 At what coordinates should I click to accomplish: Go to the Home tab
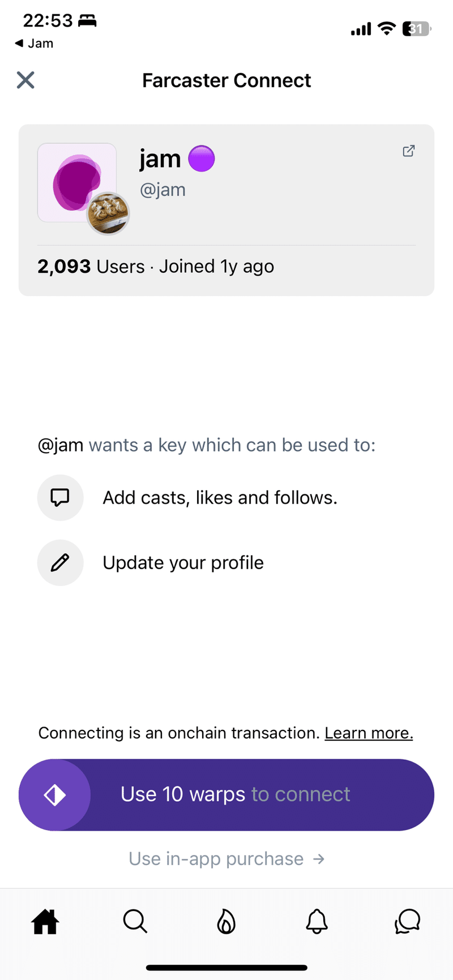pos(45,922)
